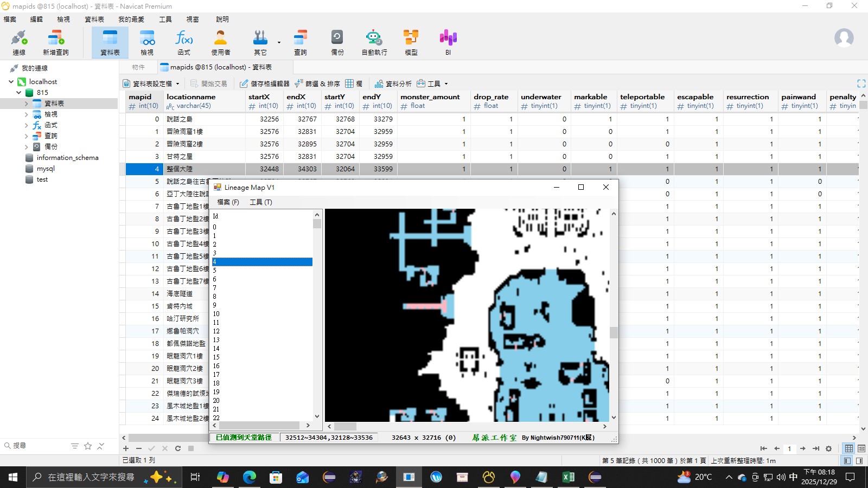This screenshot has width=868, height=488.
Task: Expand the 備份 backup tree node
Action: click(26, 147)
